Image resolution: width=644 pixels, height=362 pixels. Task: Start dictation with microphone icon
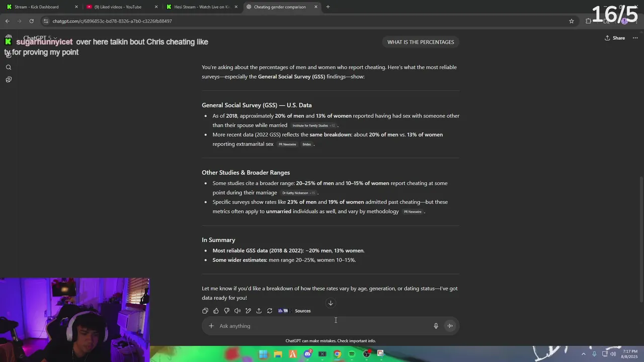(x=436, y=326)
